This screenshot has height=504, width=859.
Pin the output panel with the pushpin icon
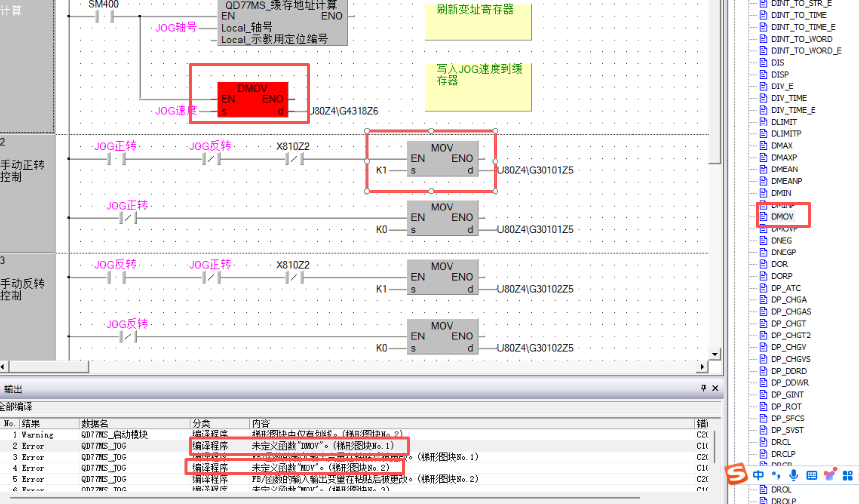point(703,388)
